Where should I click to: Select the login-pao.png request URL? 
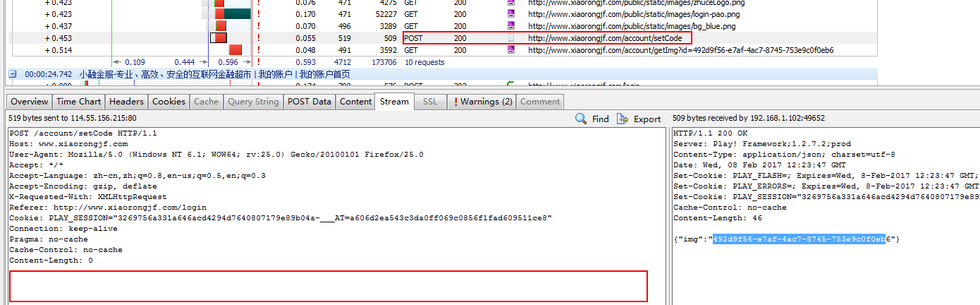(x=623, y=14)
